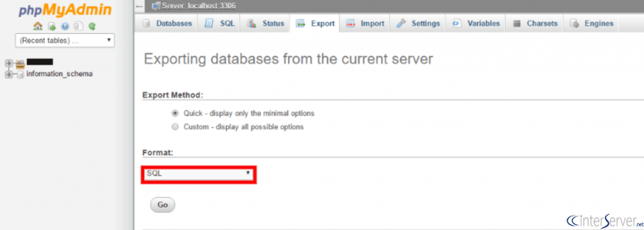644x230 pixels.
Task: Open the Recent tables dropdown
Action: (x=65, y=40)
